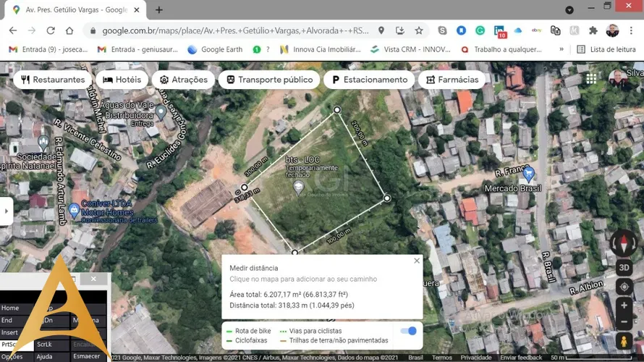Switch to 3D view
This screenshot has width=644, height=362.
pyautogui.click(x=624, y=267)
